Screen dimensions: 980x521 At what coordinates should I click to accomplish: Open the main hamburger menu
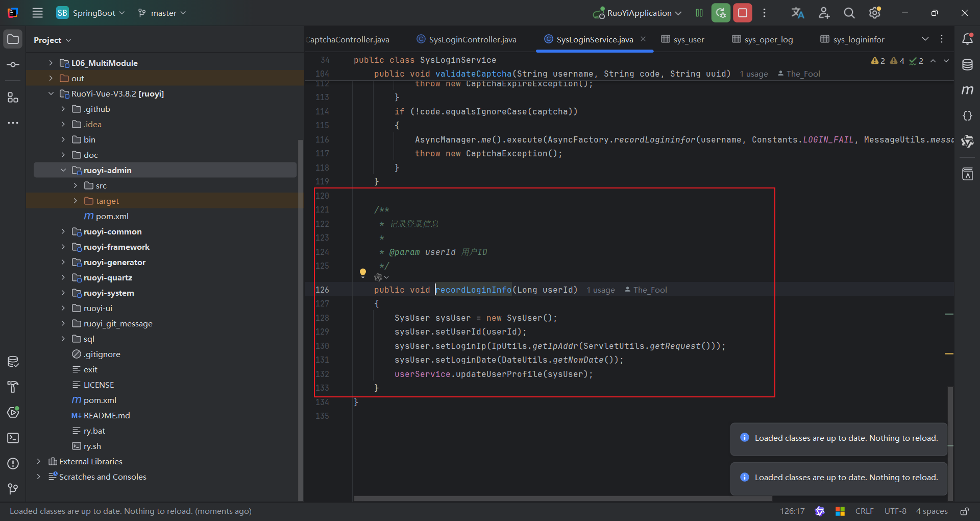coord(38,13)
